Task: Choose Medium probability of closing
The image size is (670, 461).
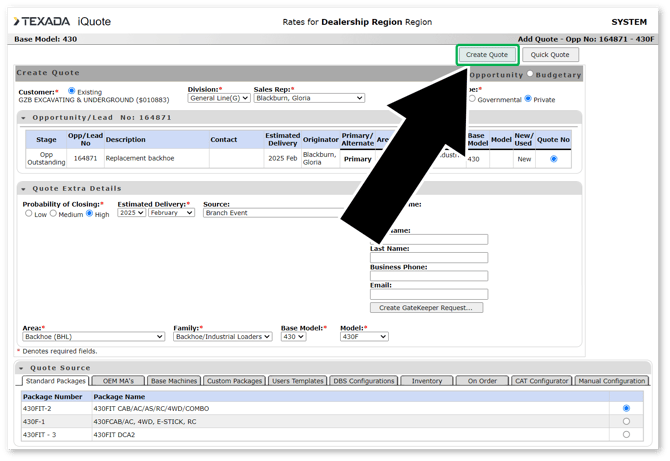Action: [x=53, y=213]
